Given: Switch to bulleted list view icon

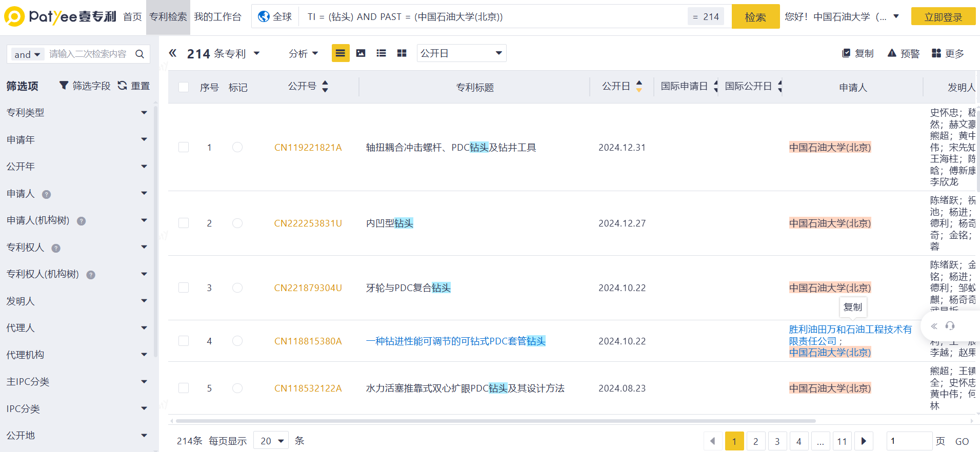Looking at the screenshot, I should point(381,53).
